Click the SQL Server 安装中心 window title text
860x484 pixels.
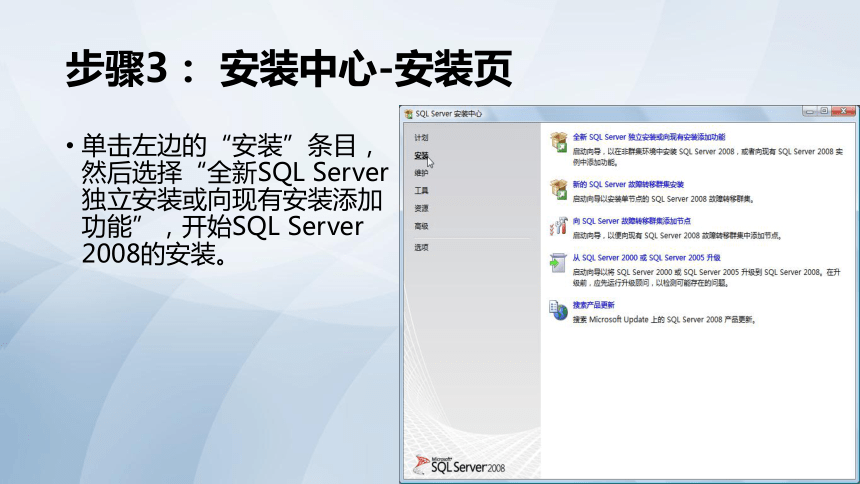click(449, 114)
